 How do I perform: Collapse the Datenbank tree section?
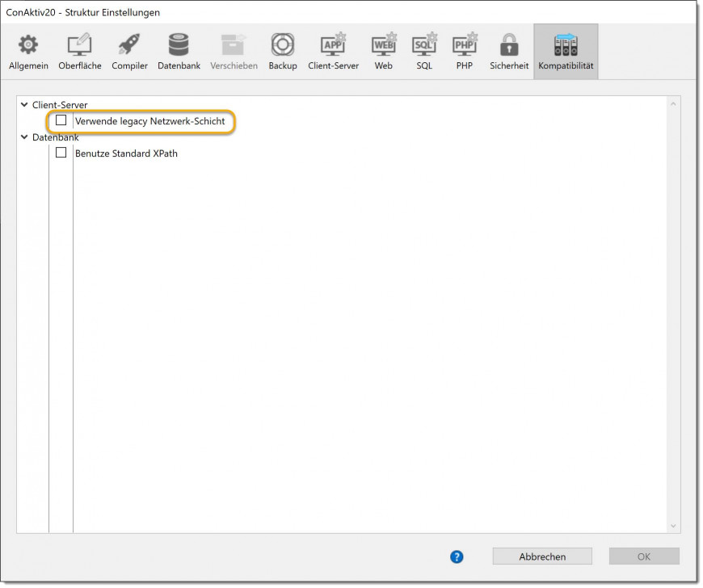(x=24, y=137)
